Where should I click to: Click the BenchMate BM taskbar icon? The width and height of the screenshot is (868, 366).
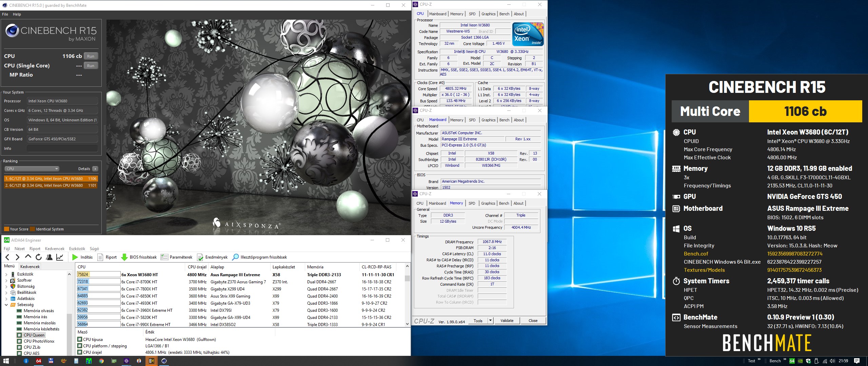click(x=152, y=361)
